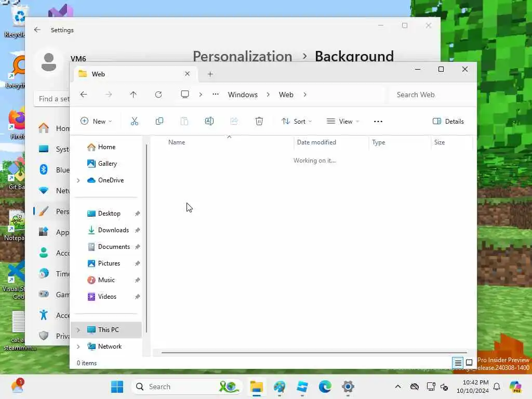The image size is (532, 399).
Task: Click the Delete trash icon
Action: pyautogui.click(x=259, y=121)
